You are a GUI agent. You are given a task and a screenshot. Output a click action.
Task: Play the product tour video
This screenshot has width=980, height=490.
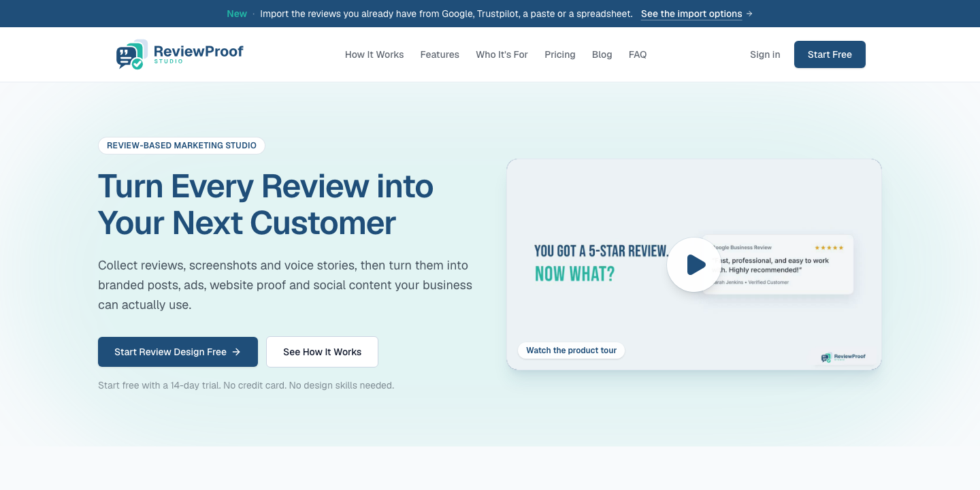tap(693, 265)
